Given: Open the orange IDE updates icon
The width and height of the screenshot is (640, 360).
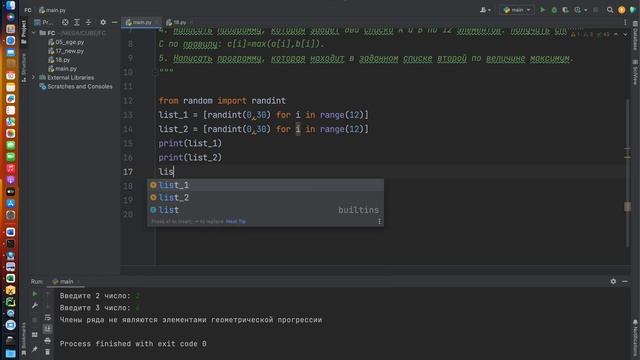Looking at the screenshot, I should pos(622,10).
